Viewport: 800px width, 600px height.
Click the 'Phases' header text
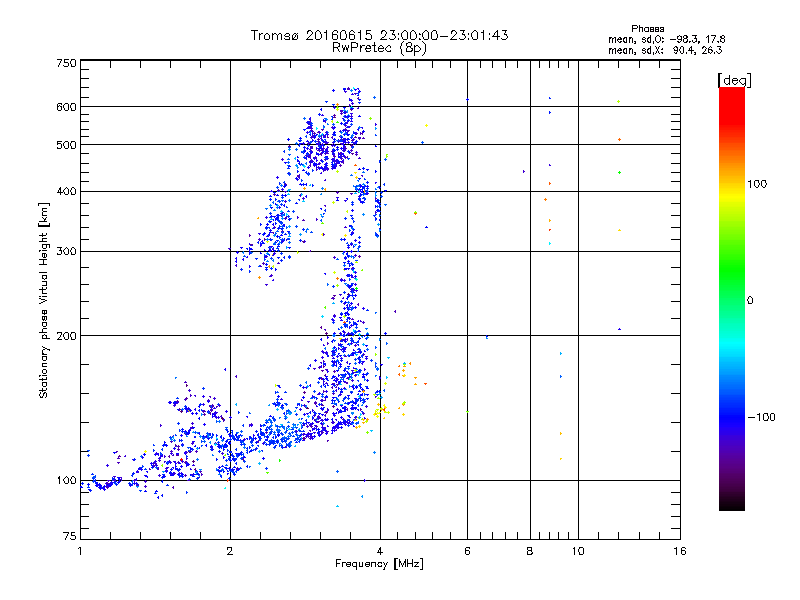pos(647,29)
